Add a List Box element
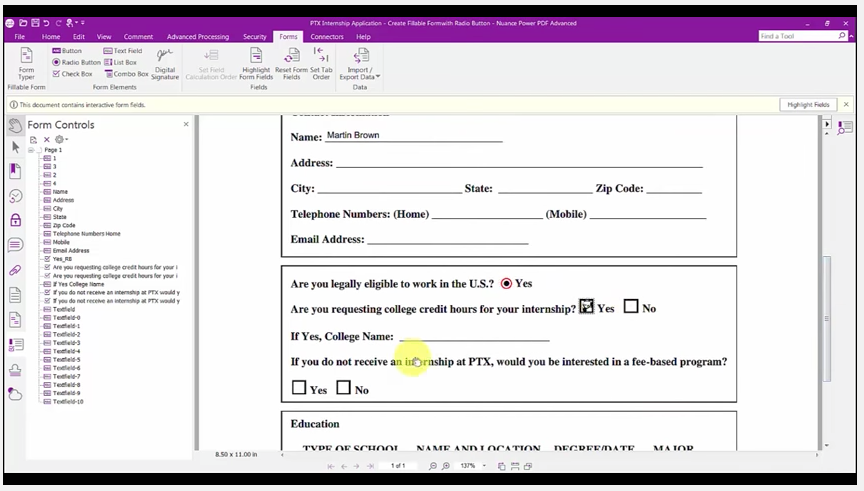 pyautogui.click(x=120, y=62)
